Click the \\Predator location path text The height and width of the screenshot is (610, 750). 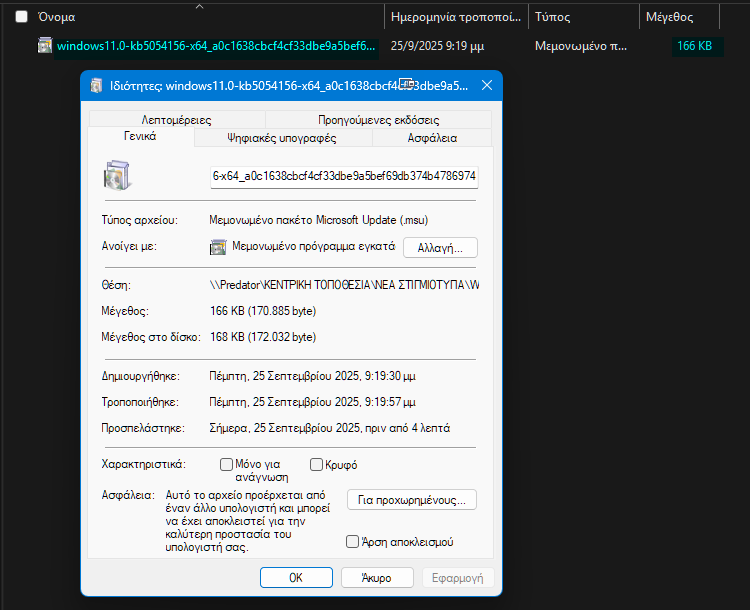344,285
